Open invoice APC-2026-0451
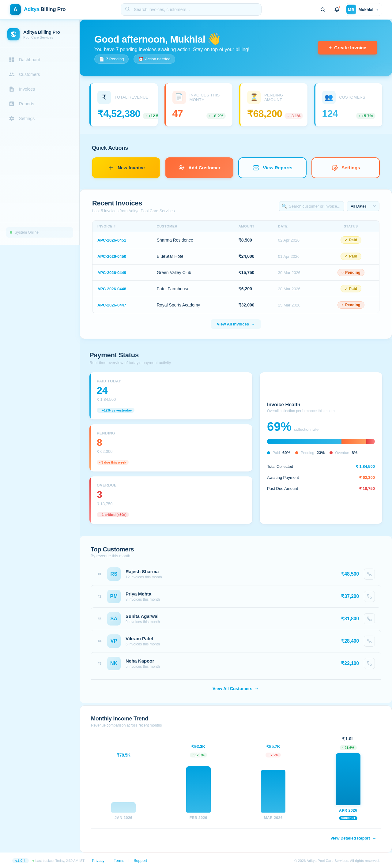 point(111,240)
